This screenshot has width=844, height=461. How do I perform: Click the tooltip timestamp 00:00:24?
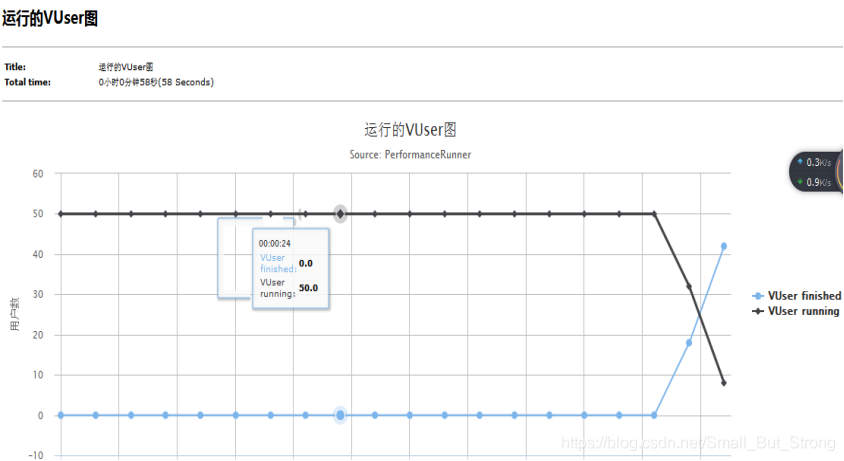(x=275, y=243)
